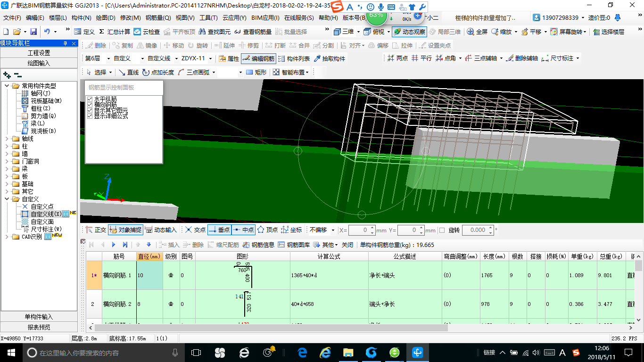Create 两点 two-point auxiliary axis
This screenshot has width=644, height=362.
[397, 58]
